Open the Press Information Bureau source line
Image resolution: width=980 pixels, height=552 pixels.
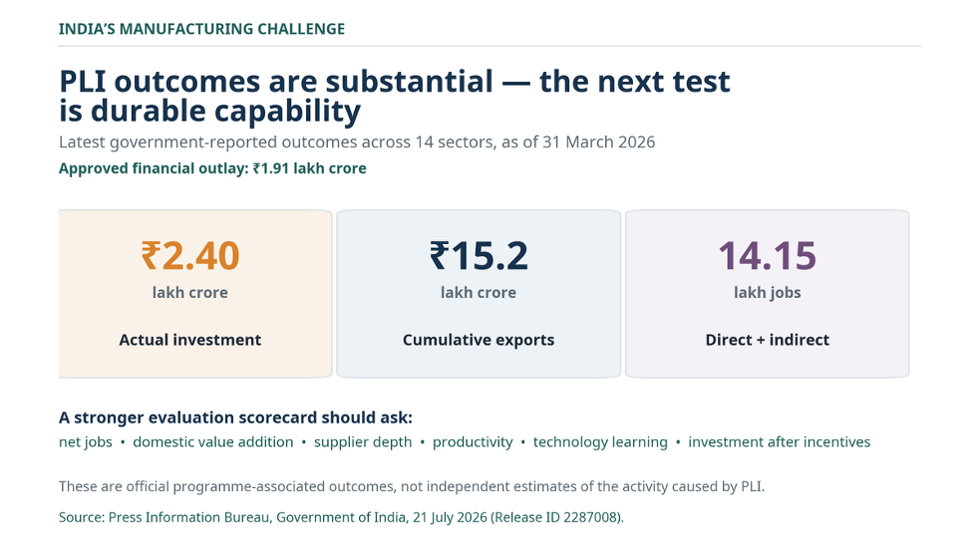341,518
